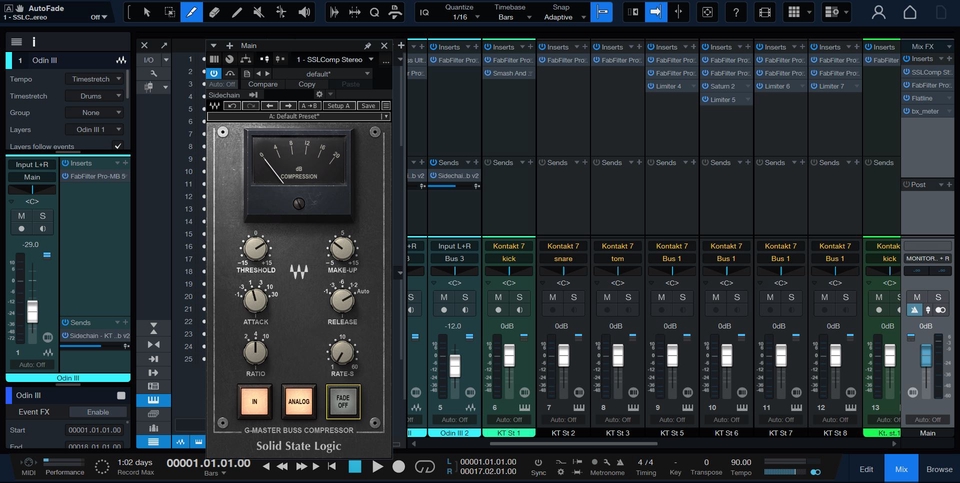Mute the snare channel KT St 2
The width and height of the screenshot is (960, 483).
[552, 297]
